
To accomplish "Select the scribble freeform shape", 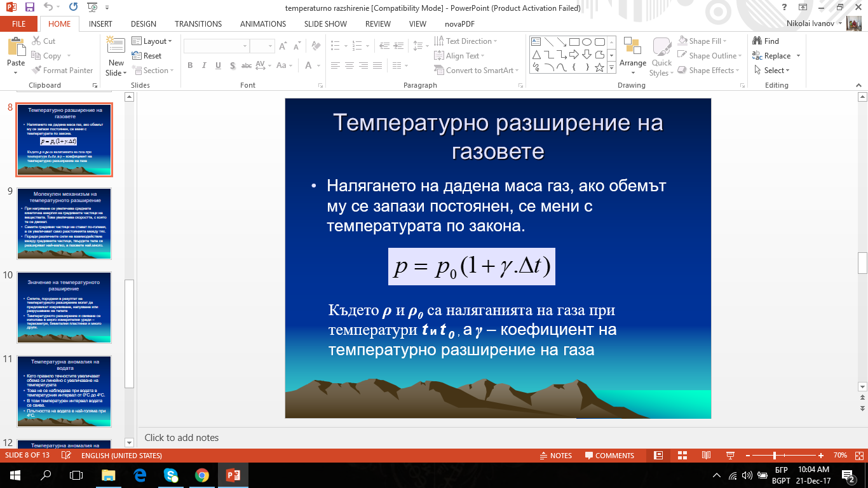I will pos(536,67).
